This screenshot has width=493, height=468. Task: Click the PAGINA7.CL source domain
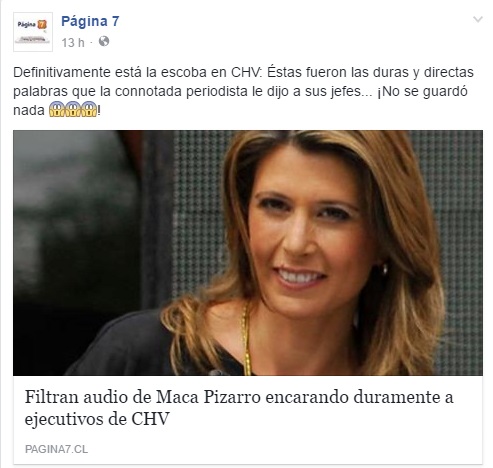click(56, 449)
